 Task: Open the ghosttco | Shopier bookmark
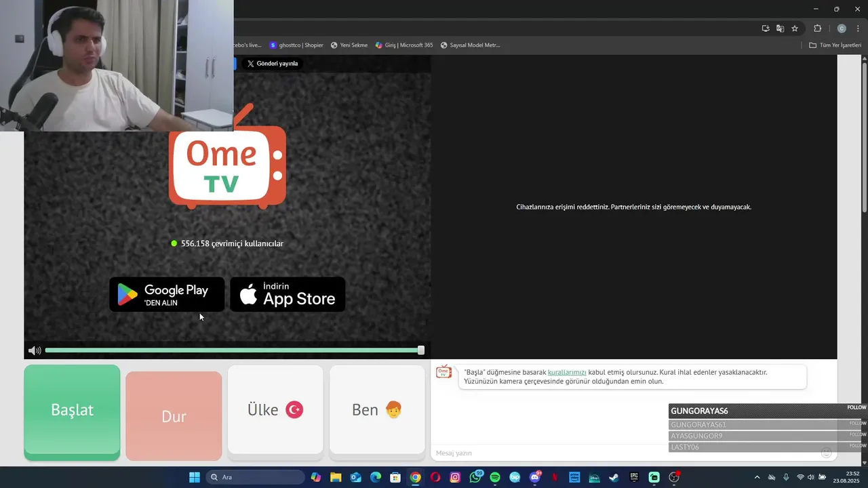[x=296, y=45]
